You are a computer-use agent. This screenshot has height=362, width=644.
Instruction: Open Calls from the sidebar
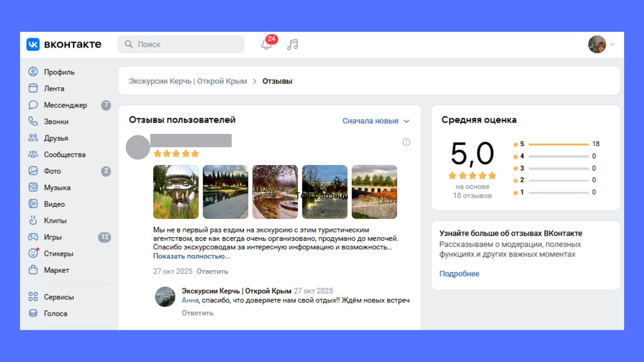click(x=56, y=122)
